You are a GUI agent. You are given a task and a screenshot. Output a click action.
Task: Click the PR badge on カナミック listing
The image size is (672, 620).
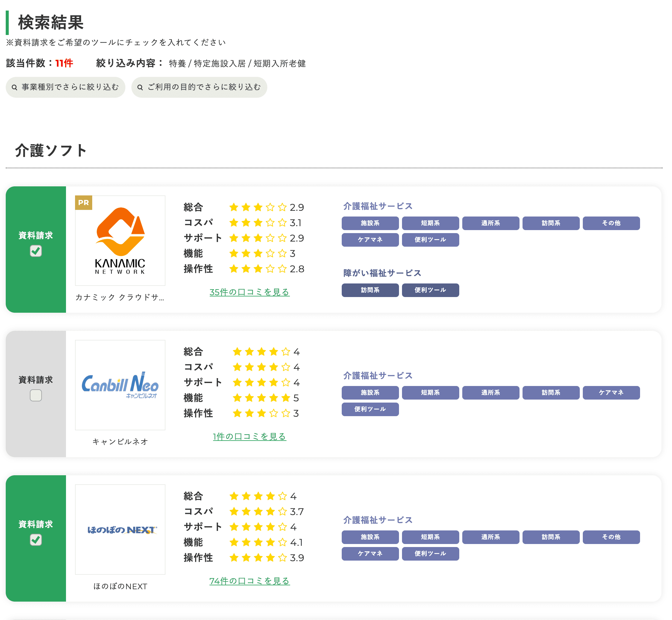84,203
